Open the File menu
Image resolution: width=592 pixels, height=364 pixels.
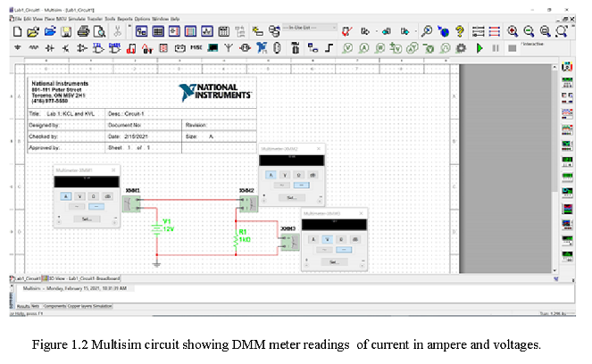[18, 19]
